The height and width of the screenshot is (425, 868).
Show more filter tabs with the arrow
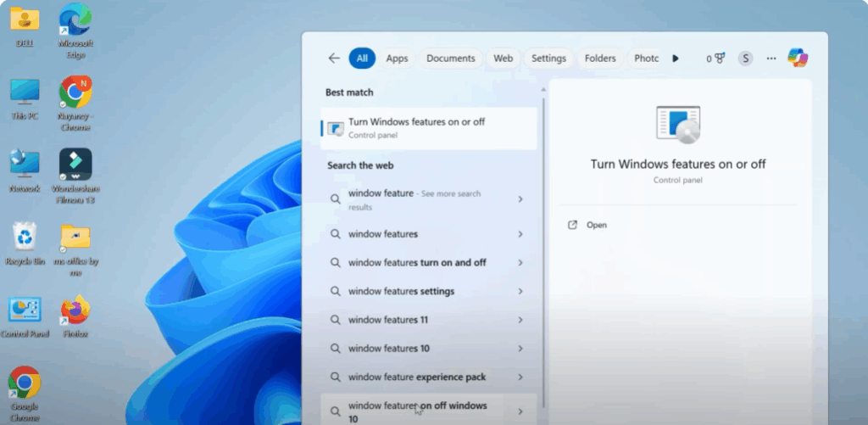[x=676, y=59]
